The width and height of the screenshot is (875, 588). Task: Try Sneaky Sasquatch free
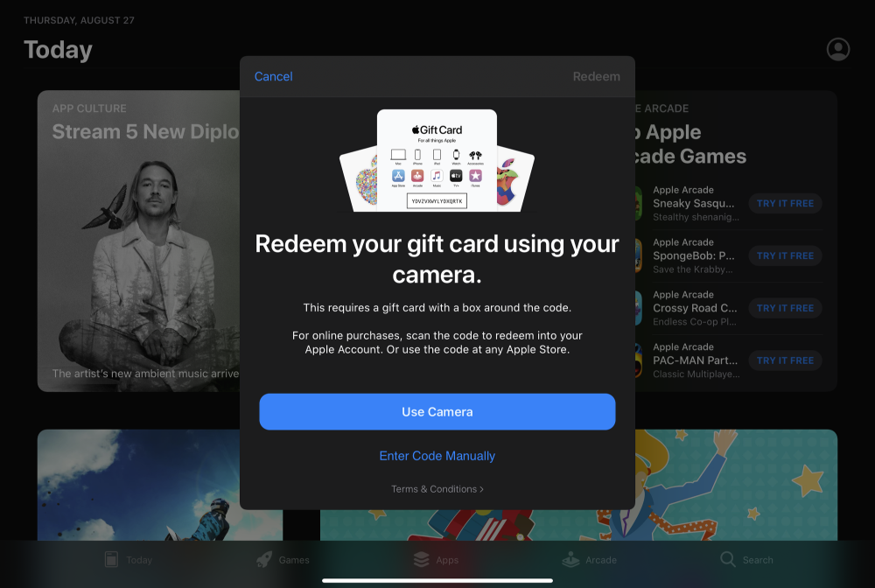pos(785,204)
